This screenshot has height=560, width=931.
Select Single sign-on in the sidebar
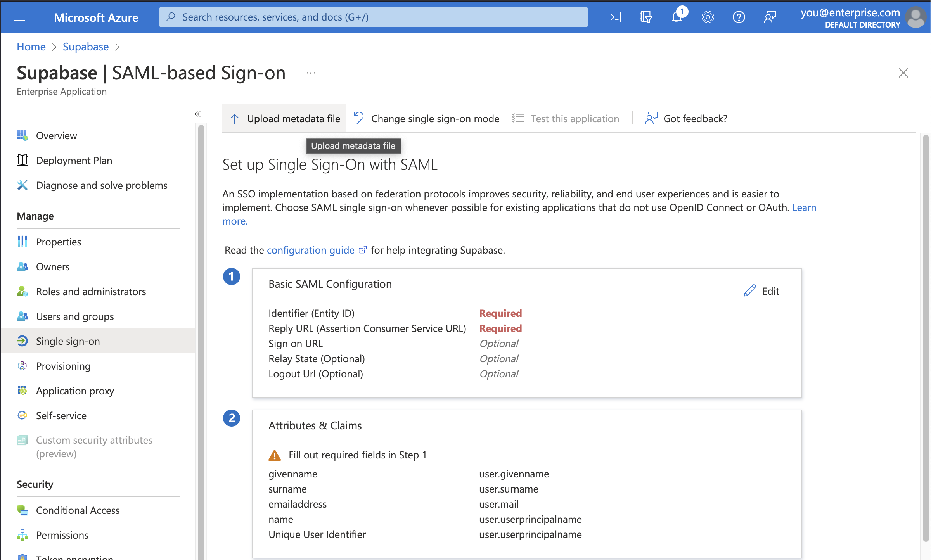click(x=68, y=341)
